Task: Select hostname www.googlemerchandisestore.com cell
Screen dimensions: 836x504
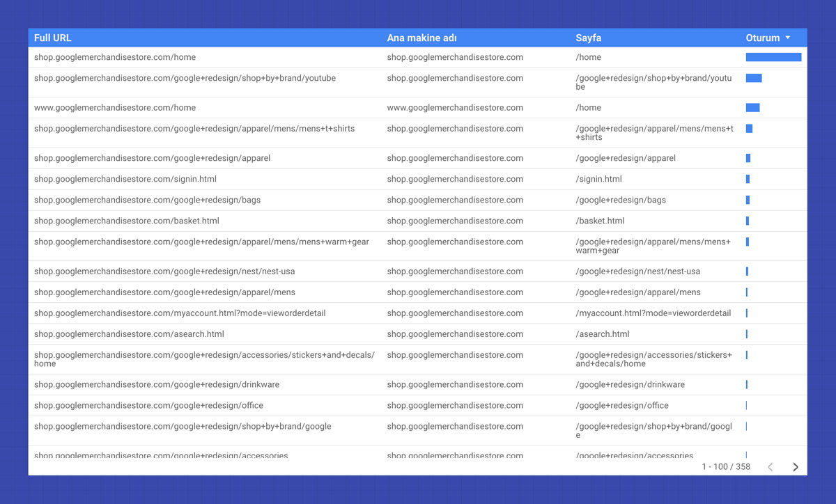Action: click(455, 107)
